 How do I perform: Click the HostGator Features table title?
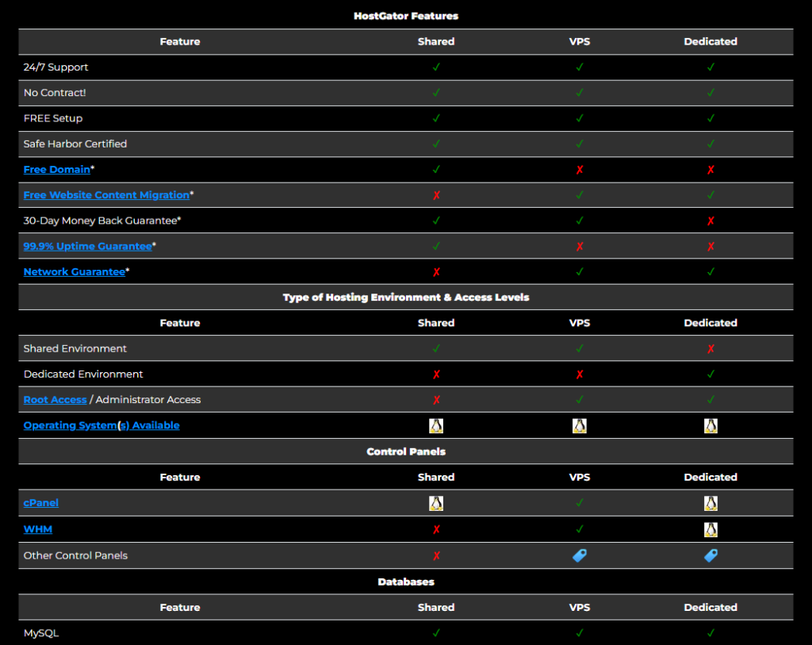(x=406, y=16)
